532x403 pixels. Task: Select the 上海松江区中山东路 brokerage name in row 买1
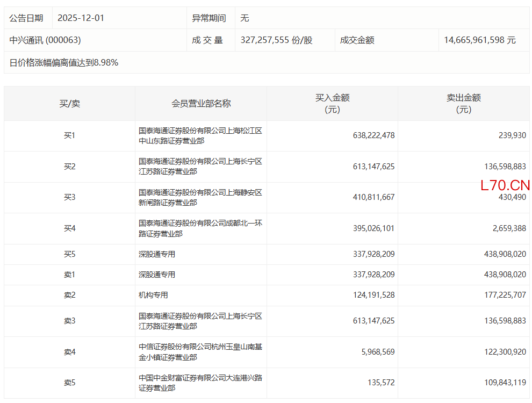pos(200,136)
